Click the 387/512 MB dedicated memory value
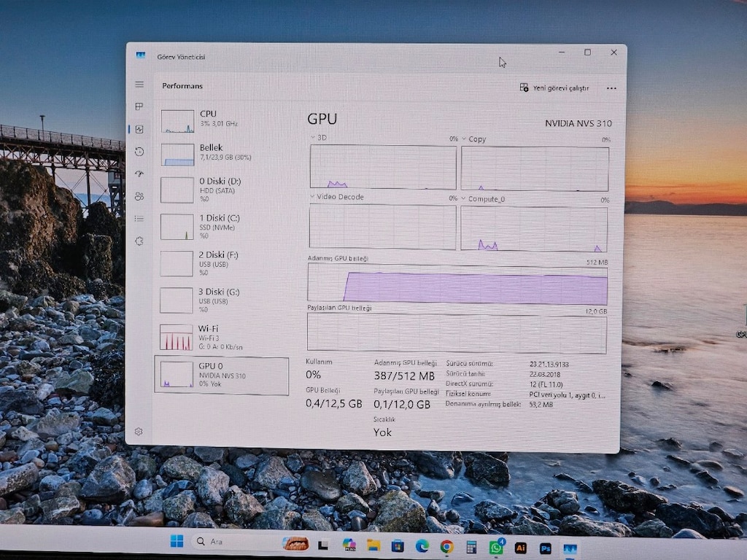The image size is (747, 560). click(404, 376)
